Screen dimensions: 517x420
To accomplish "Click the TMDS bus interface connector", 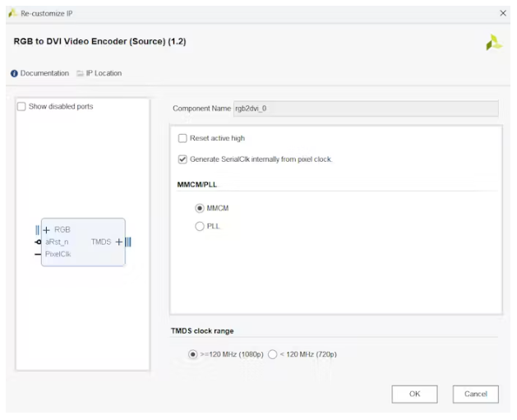I will pyautogui.click(x=128, y=242).
